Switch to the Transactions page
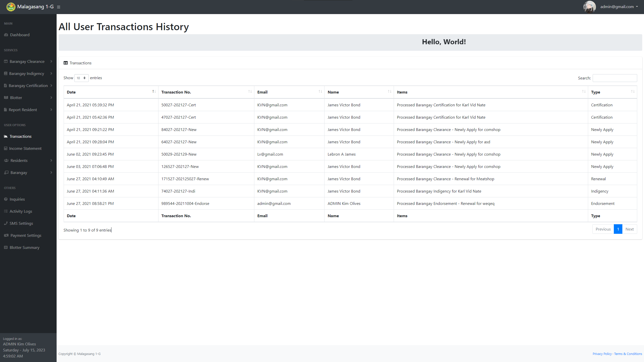644x362 pixels. click(20, 136)
